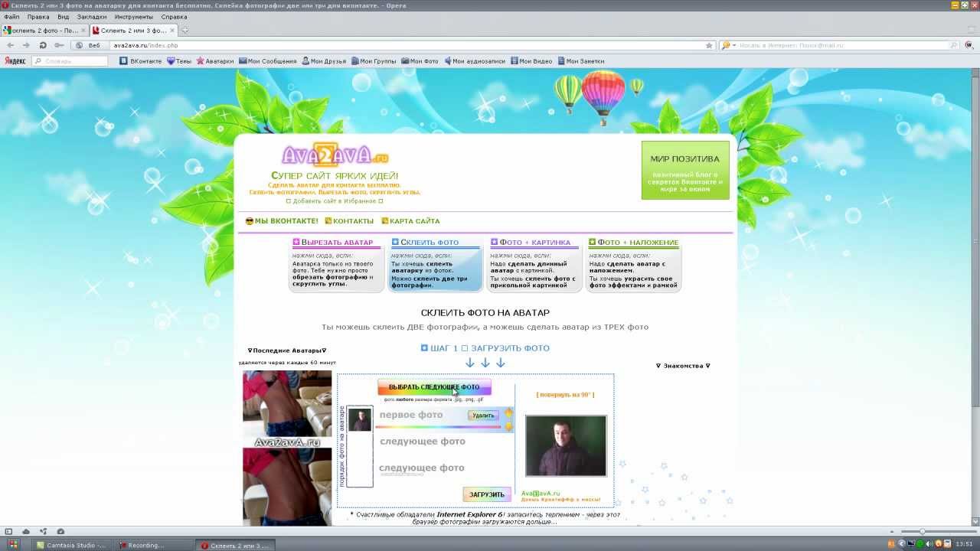Open the МЫ ВКОНТАКТЕ! link
Viewport: 980px width, 551px height.
[282, 221]
